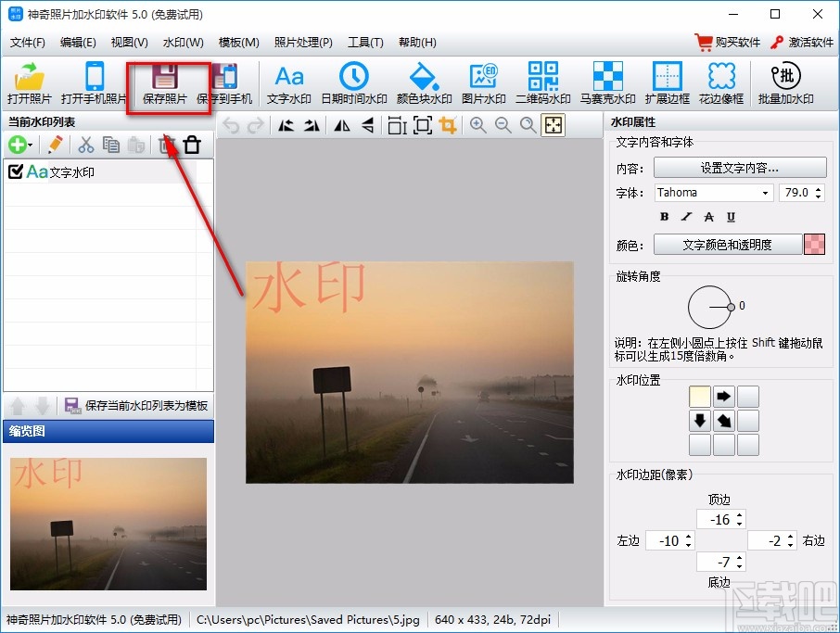Toggle strikethrough text formatting
The height and width of the screenshot is (633, 840).
(x=708, y=216)
